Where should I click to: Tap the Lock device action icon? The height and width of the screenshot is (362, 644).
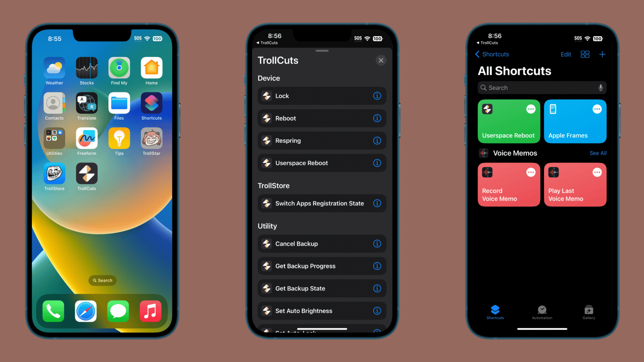266,96
